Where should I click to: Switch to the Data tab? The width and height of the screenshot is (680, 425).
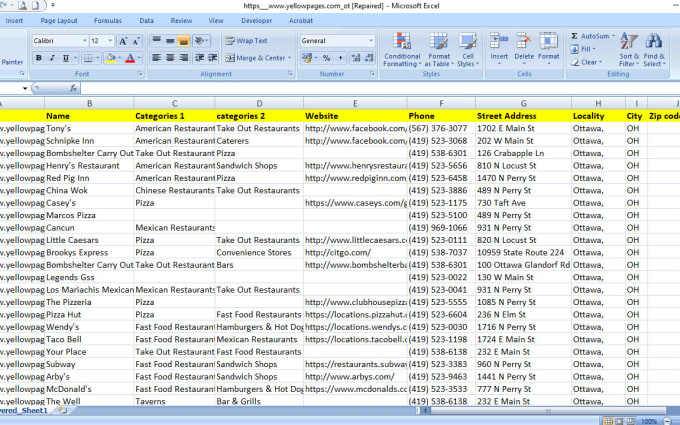(147, 20)
